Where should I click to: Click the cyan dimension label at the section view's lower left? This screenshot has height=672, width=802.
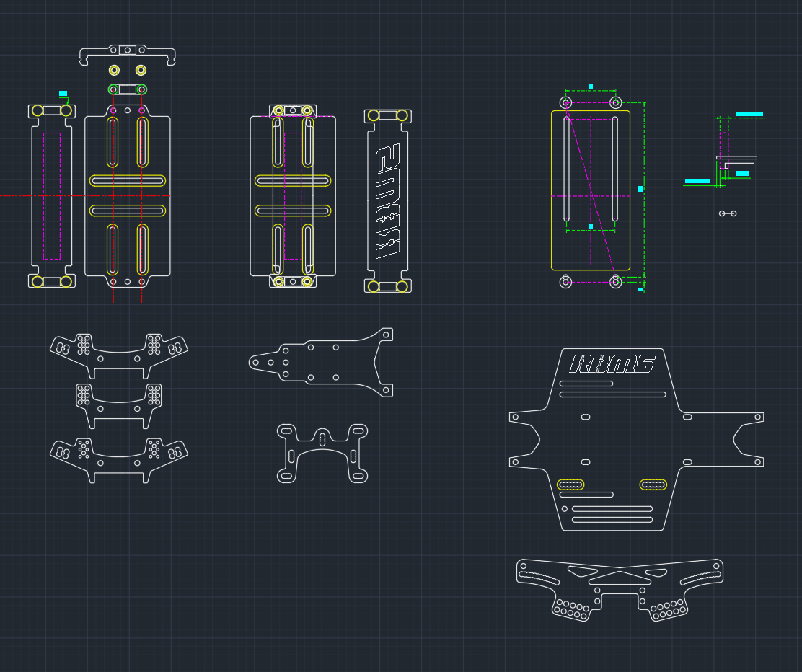pos(697,181)
